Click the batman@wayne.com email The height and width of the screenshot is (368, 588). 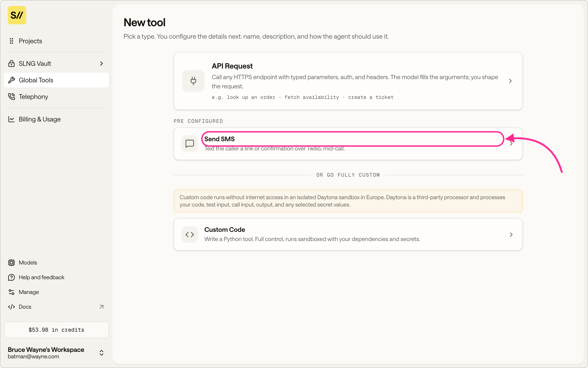[33, 356]
